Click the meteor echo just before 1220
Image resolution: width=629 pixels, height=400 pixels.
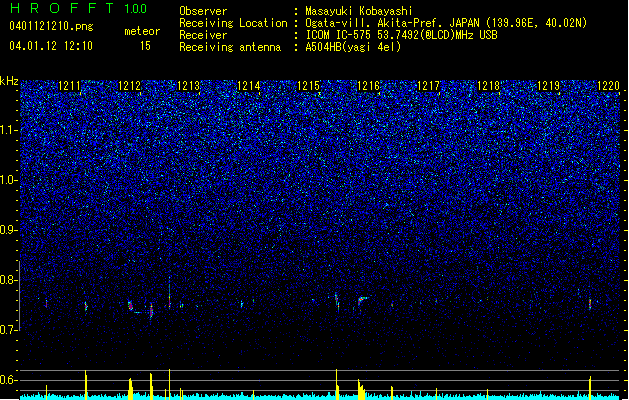590,304
